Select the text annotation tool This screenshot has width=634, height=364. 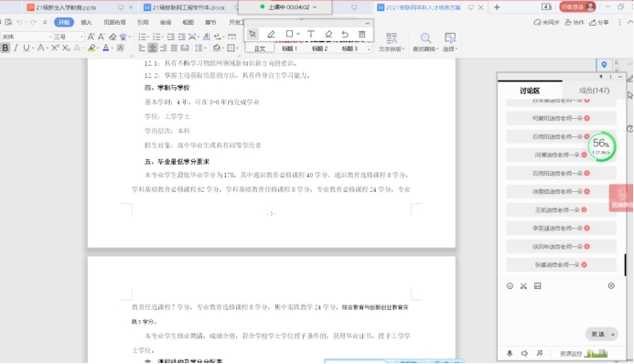[310, 35]
